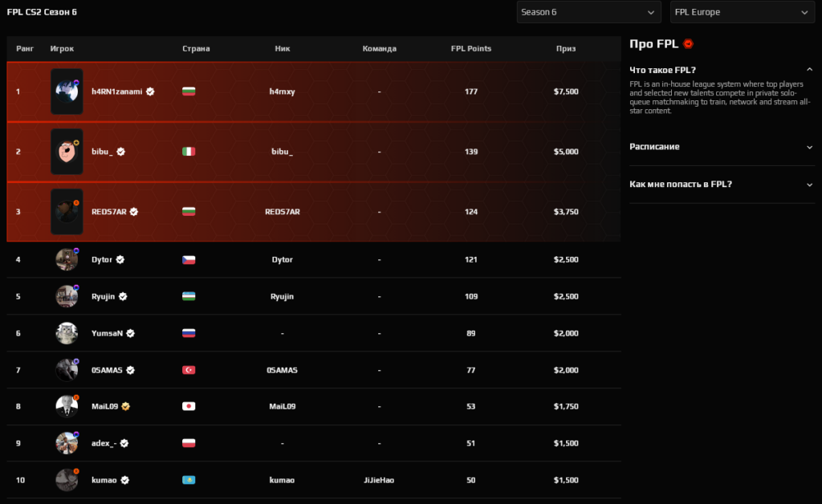
Task: Sort by the 'FPL Points' column header
Action: coord(471,49)
